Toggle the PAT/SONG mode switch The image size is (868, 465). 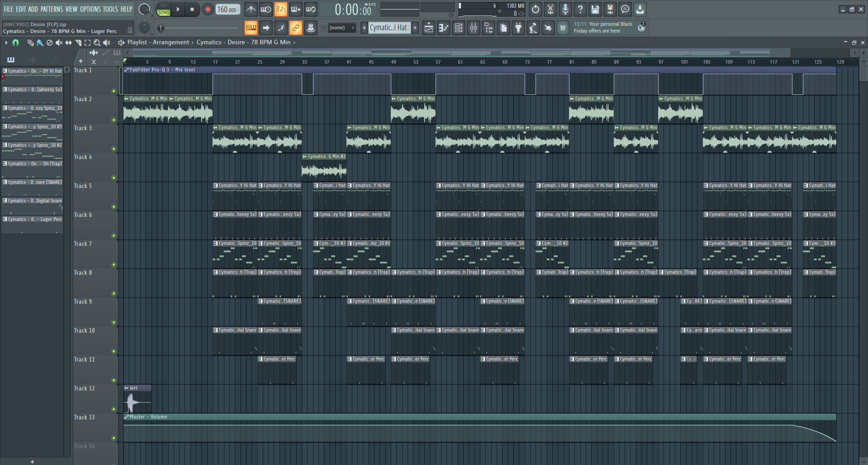(163, 9)
